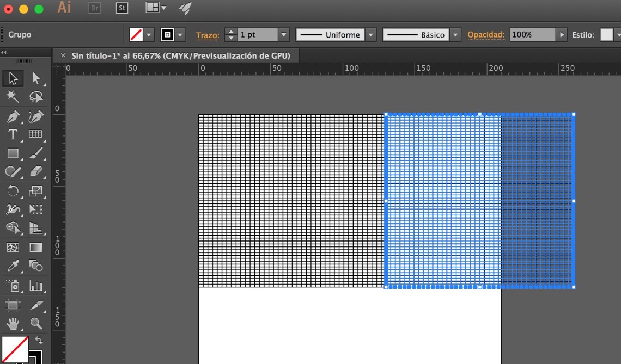Viewport: 621px width, 364px height.
Task: Pick the Eyedropper tool
Action: 13,266
